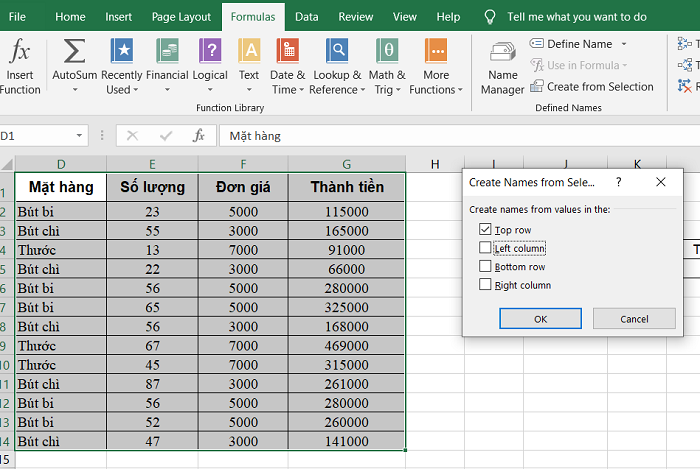
Task: Switch to the Data tab
Action: pos(307,17)
